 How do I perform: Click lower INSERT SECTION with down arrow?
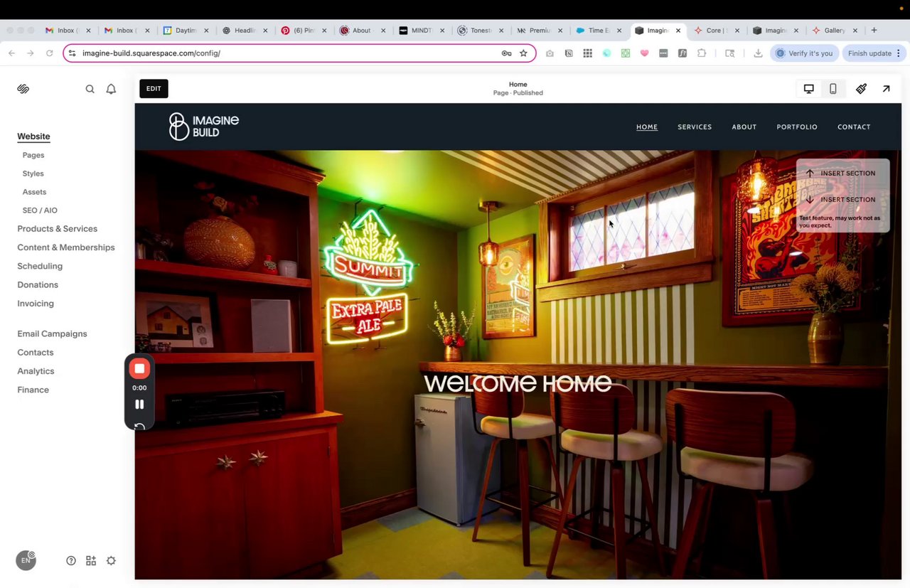point(842,200)
